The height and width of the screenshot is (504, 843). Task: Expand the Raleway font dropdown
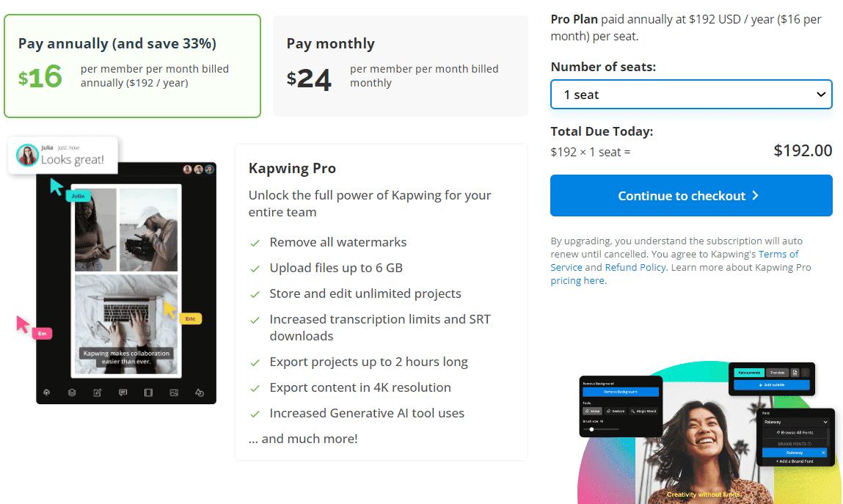(795, 422)
